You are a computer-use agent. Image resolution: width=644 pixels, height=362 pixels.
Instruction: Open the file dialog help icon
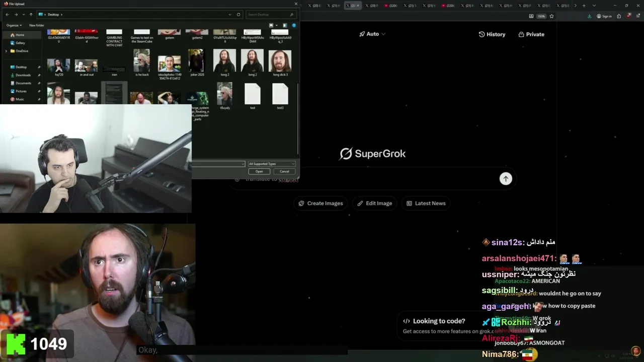click(294, 25)
